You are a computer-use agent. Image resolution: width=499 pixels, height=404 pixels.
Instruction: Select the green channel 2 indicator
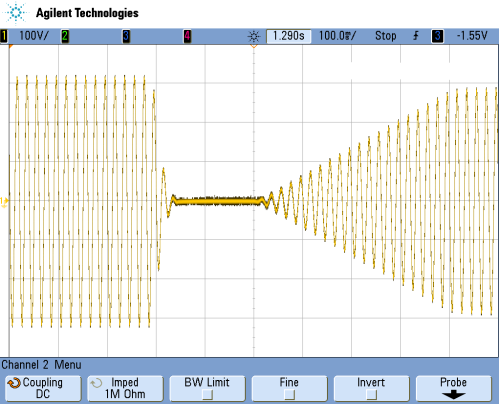tap(65, 36)
